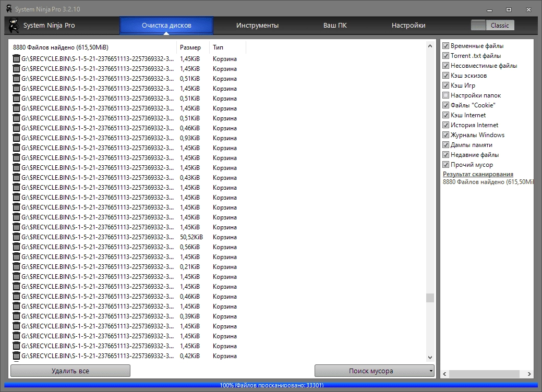
Task: Click the trash bin icon in the 0,21KiB row
Action: coord(16,266)
